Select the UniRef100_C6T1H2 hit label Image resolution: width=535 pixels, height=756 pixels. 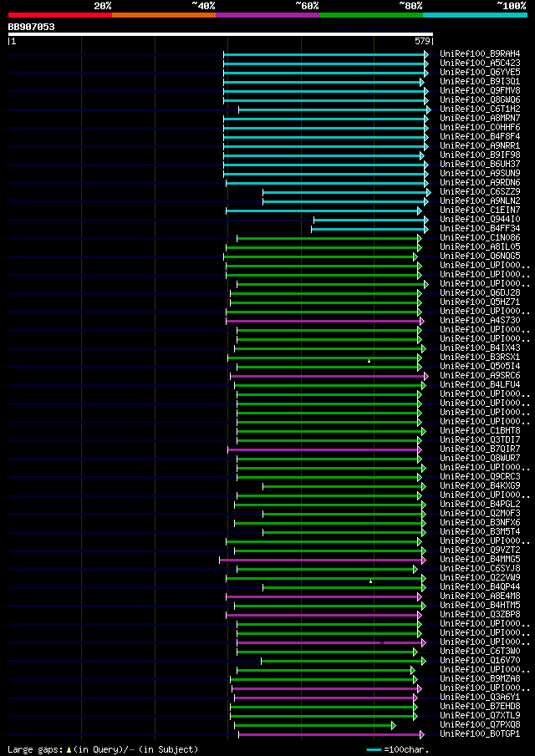click(480, 109)
